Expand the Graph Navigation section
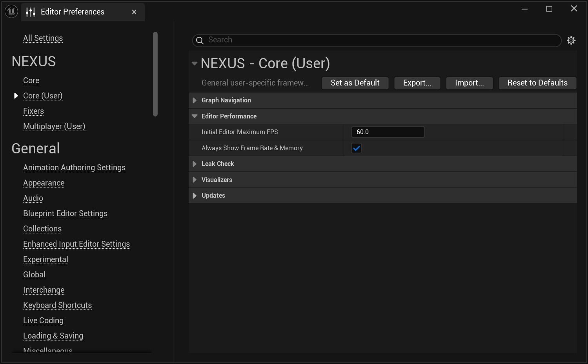Screen dimensions: 588x364 (195, 100)
